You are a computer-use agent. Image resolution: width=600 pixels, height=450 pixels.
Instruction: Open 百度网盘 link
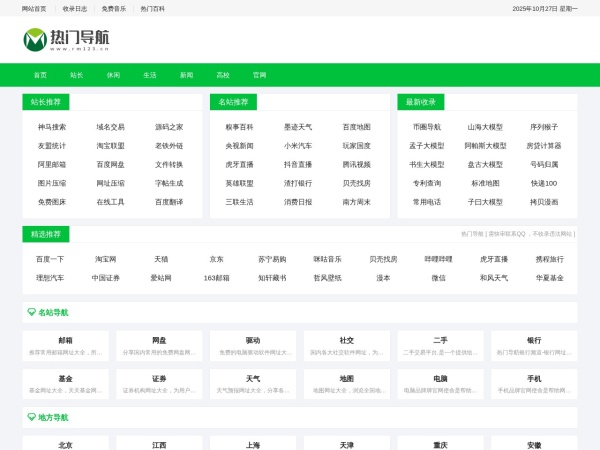111,164
